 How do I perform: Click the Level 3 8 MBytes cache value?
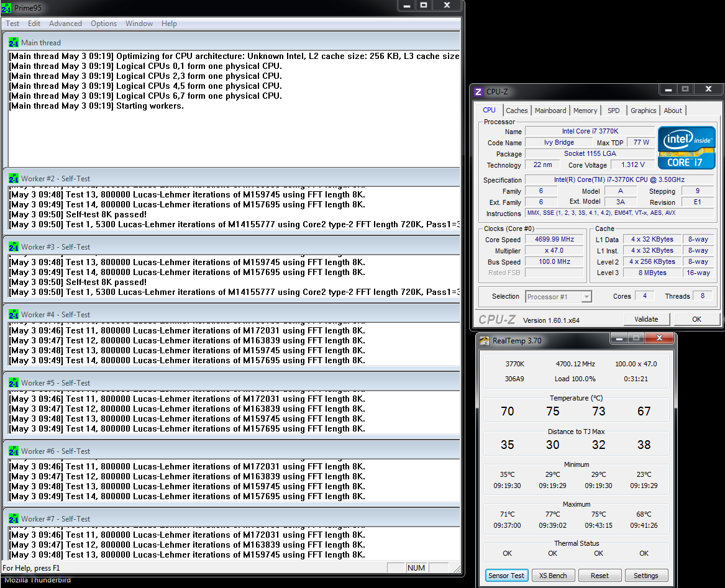pos(652,273)
